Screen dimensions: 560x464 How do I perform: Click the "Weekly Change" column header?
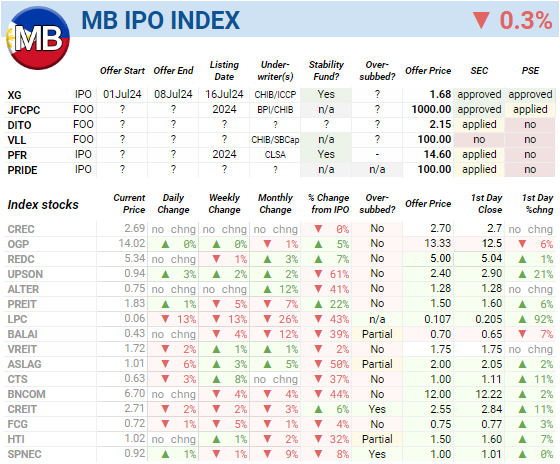click(224, 204)
